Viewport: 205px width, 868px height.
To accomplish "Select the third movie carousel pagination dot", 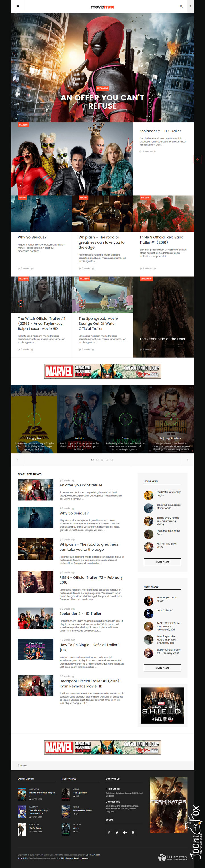I will 102,460.
